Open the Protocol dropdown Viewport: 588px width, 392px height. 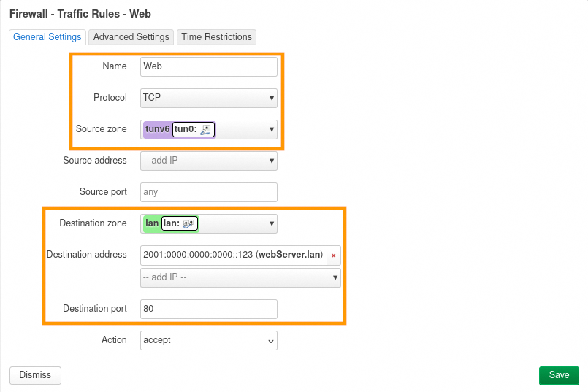tap(208, 97)
